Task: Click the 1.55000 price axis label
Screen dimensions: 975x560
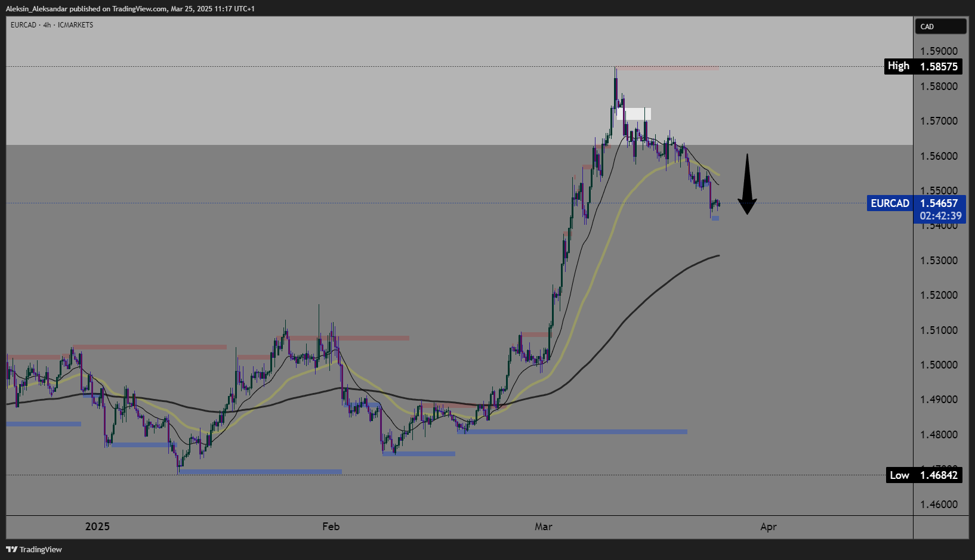Action: coord(939,191)
